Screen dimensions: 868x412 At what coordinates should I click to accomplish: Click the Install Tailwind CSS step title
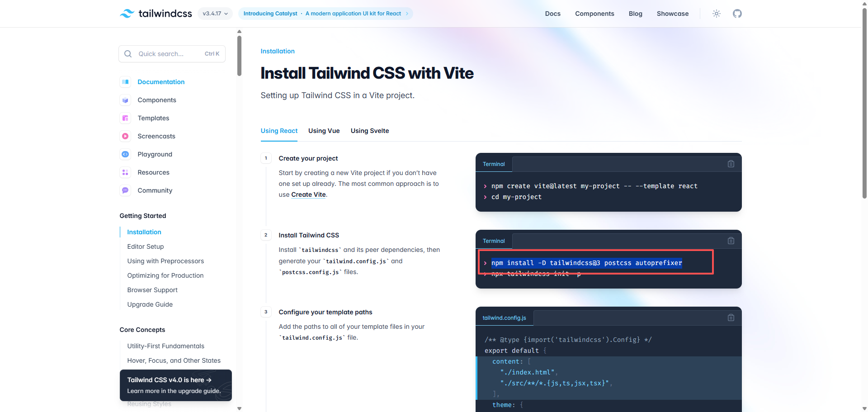click(x=309, y=235)
